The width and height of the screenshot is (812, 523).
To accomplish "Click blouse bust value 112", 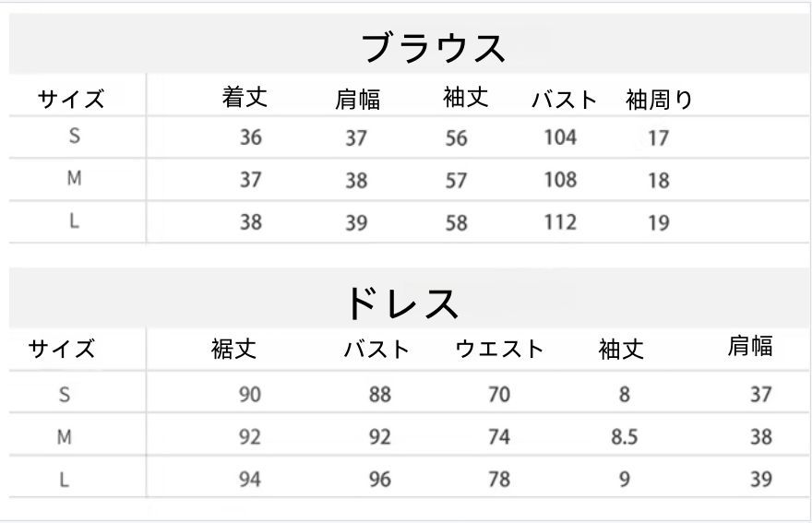I will [x=560, y=221].
